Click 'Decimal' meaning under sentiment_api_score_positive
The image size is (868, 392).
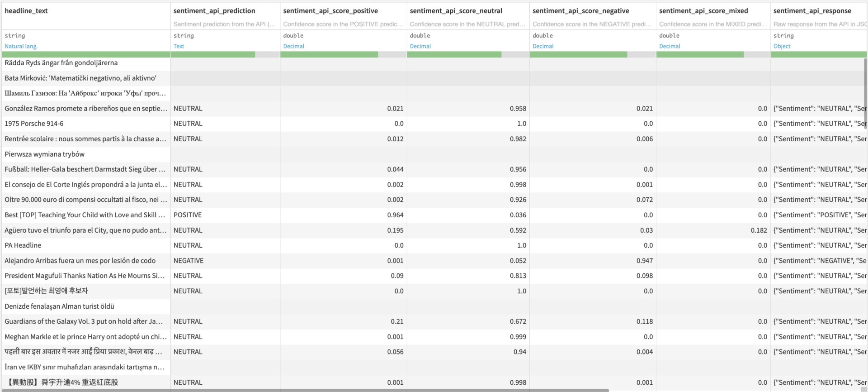(x=293, y=46)
